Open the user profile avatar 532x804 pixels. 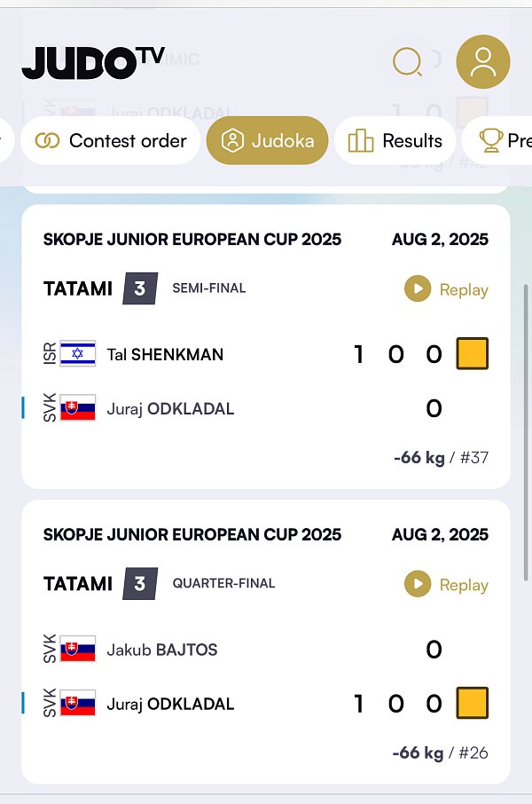pos(483,61)
